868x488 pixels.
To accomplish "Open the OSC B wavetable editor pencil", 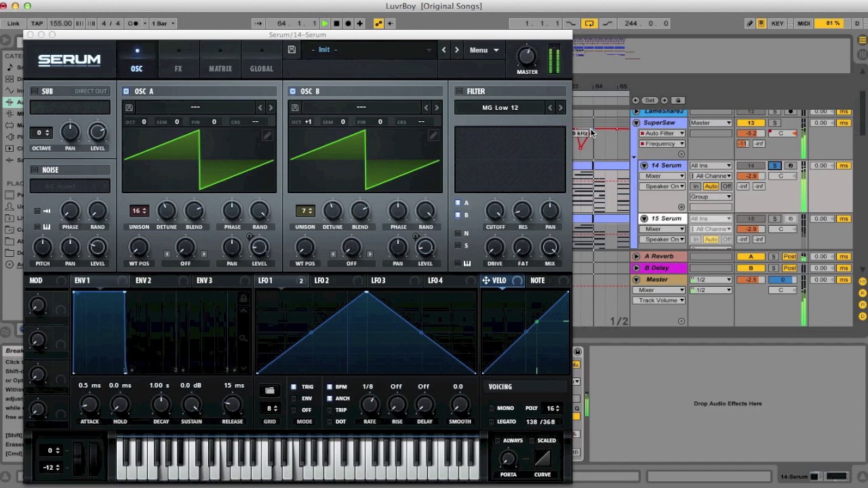I will [x=433, y=136].
